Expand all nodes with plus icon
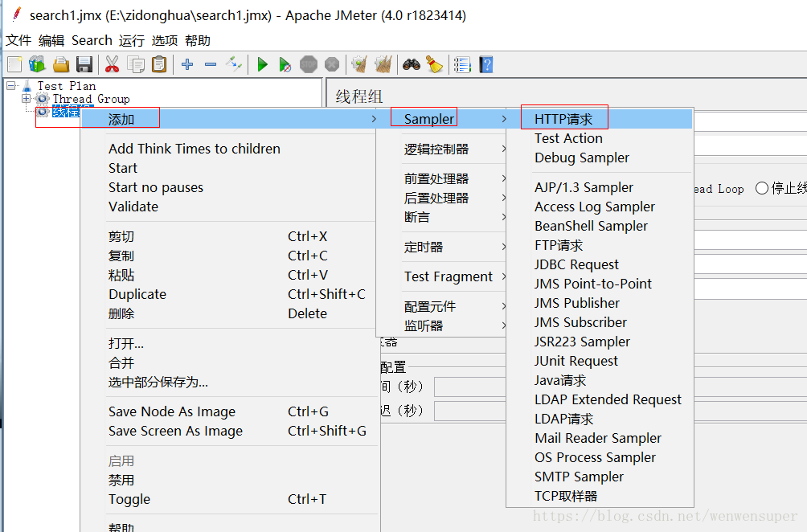 point(187,64)
